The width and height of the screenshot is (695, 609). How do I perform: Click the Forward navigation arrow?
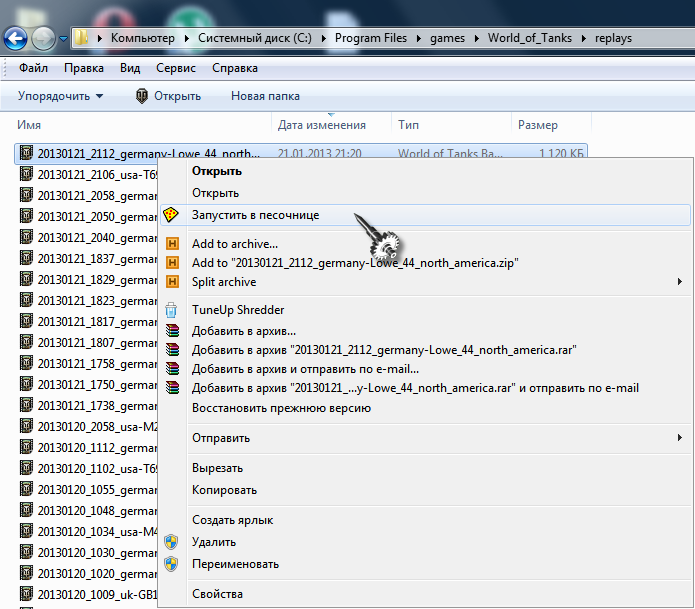click(43, 39)
